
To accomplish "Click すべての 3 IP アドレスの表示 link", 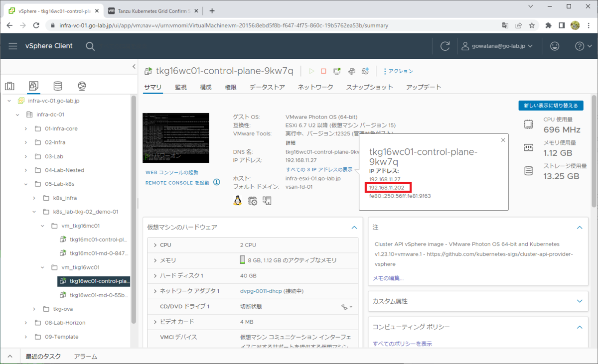I will pyautogui.click(x=319, y=169).
